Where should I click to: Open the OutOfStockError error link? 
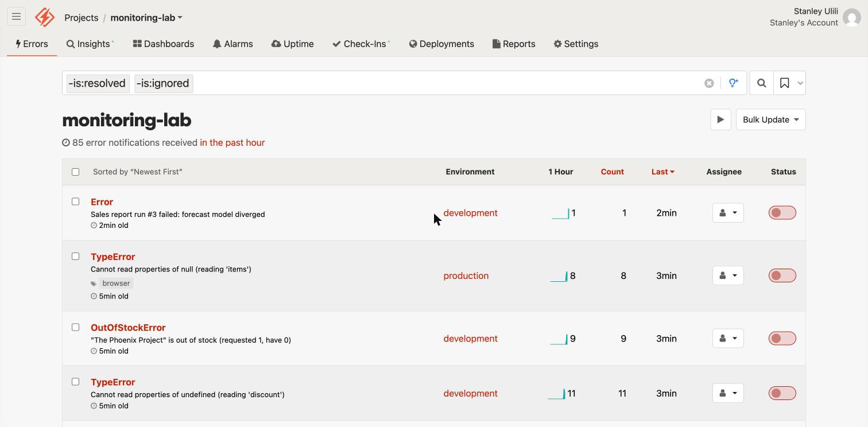pos(128,328)
